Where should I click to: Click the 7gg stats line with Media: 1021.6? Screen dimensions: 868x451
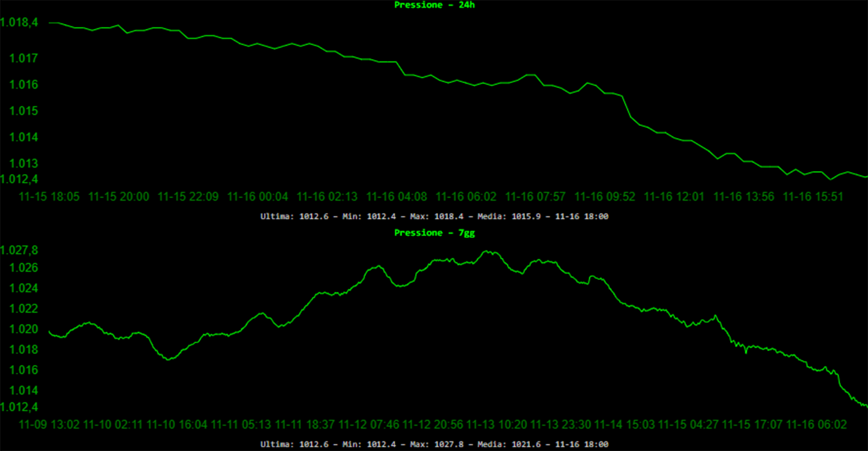434,444
